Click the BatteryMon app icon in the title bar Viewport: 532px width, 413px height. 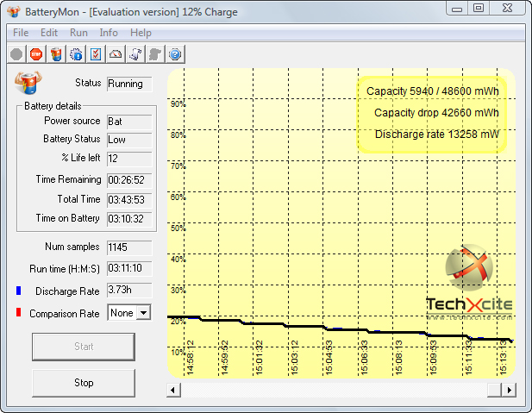point(14,12)
